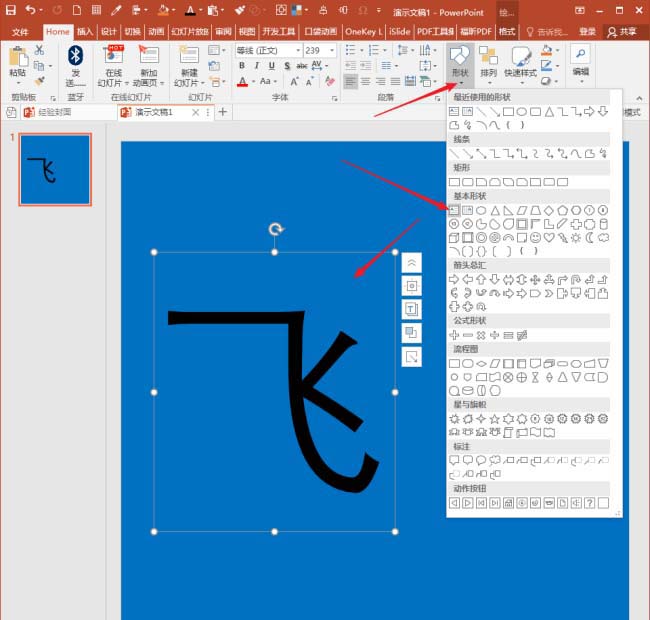Image resolution: width=650 pixels, height=620 pixels.
Task: Select the right arrow under 箭头总汇
Action: tap(454, 279)
